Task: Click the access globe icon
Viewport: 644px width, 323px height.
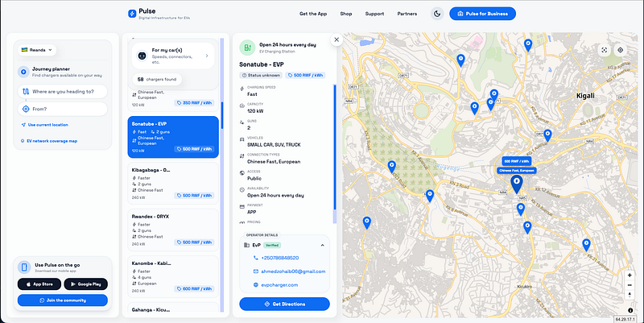Action: tap(242, 173)
